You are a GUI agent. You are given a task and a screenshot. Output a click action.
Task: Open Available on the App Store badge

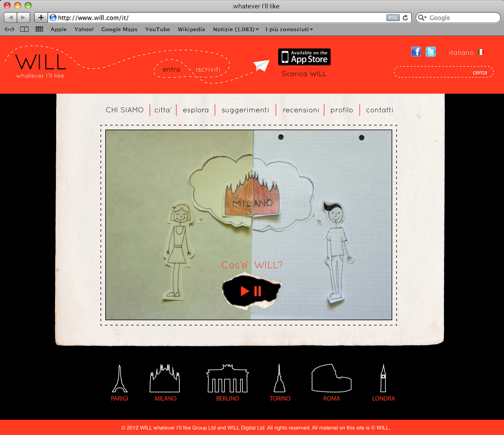[304, 57]
